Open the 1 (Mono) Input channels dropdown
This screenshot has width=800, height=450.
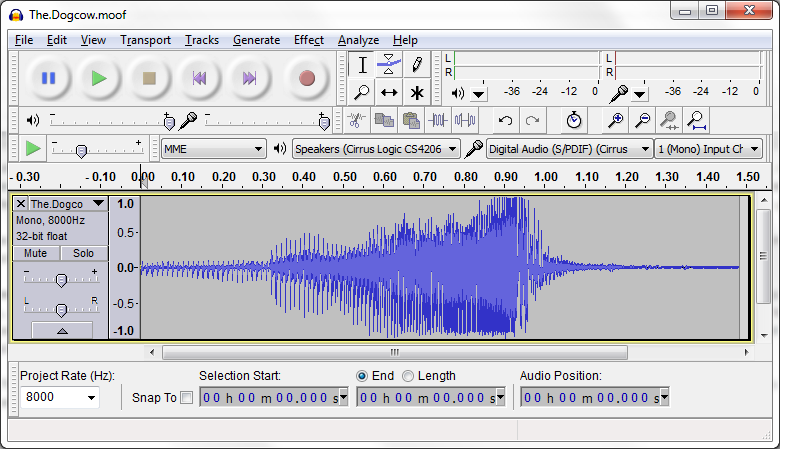[x=708, y=149]
